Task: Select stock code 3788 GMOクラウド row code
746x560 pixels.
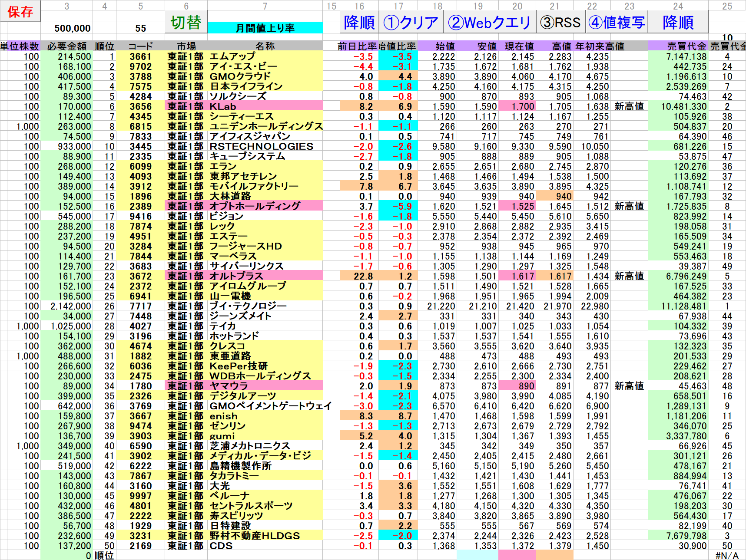Action: click(141, 76)
